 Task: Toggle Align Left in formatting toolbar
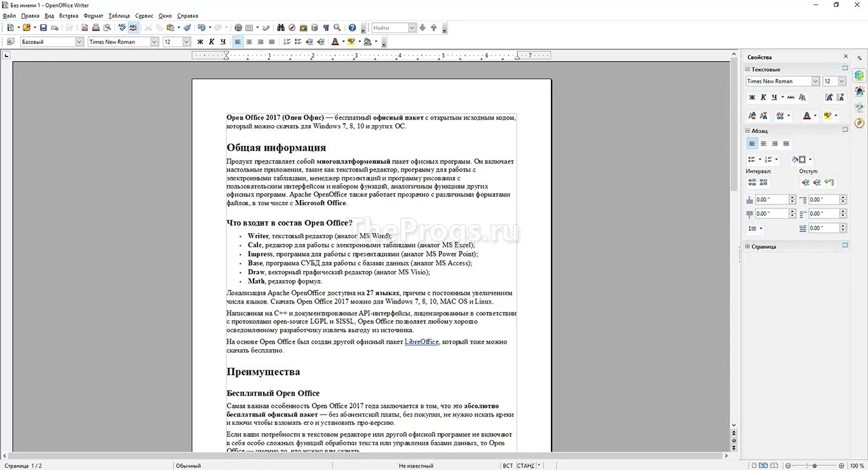pos(238,42)
